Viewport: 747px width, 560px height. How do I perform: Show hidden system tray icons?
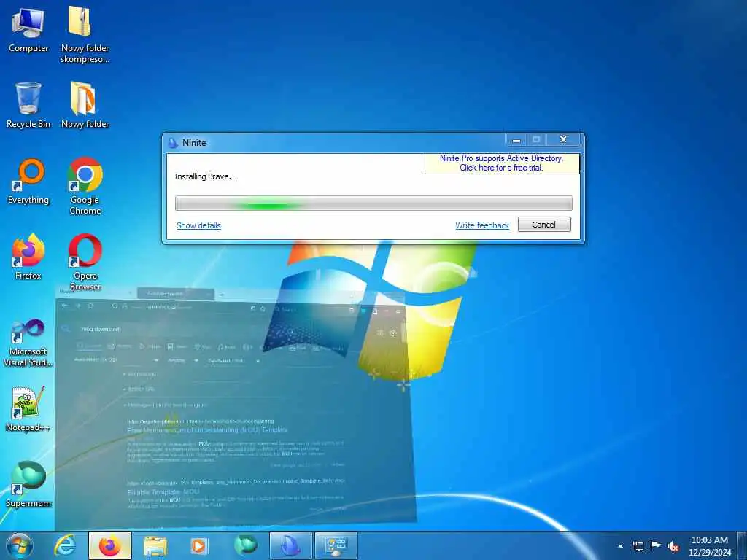[620, 546]
